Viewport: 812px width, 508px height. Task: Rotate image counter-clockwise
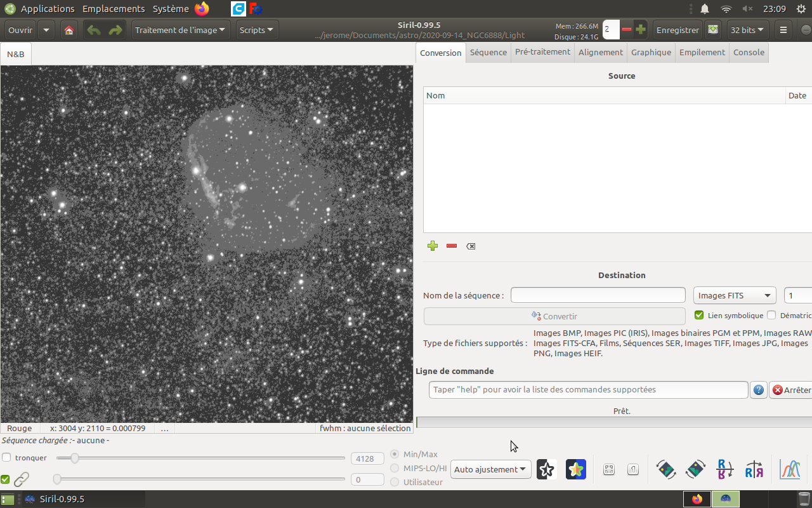(x=665, y=469)
